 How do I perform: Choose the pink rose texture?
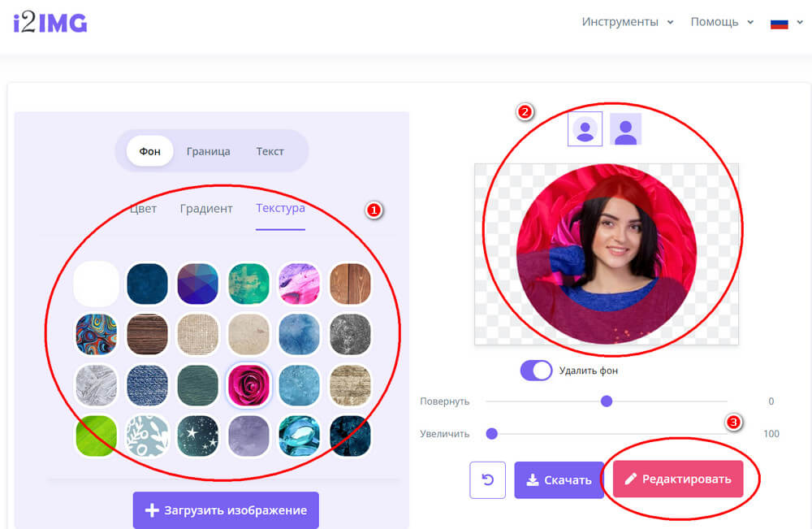(248, 385)
